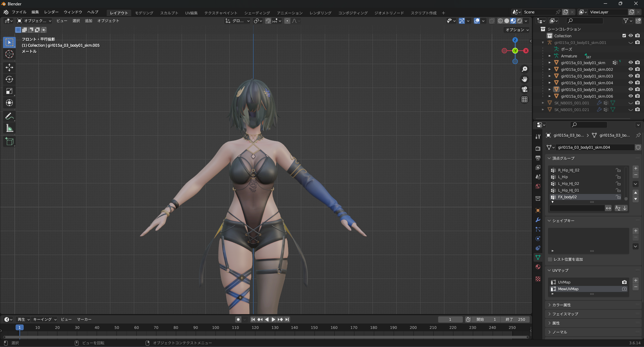The image size is (644, 347).
Task: Toggle the lock on R_Hip_HJ_02 vertex group
Action: (x=618, y=170)
